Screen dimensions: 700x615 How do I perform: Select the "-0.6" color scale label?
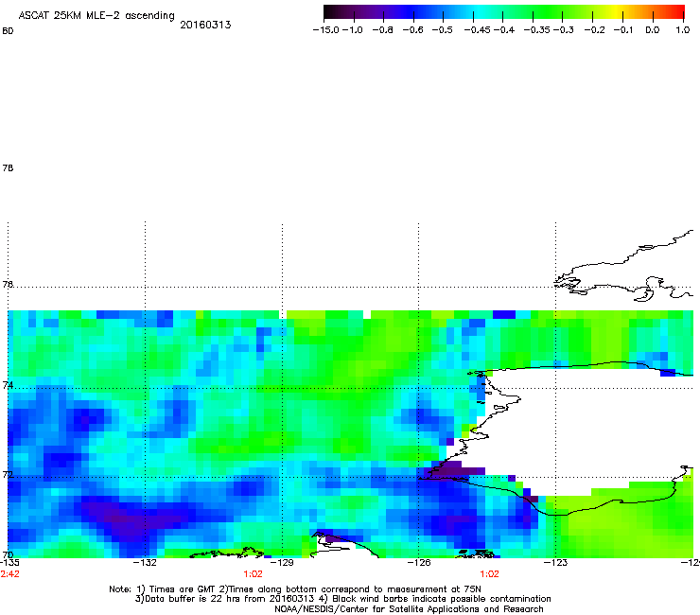tap(412, 30)
